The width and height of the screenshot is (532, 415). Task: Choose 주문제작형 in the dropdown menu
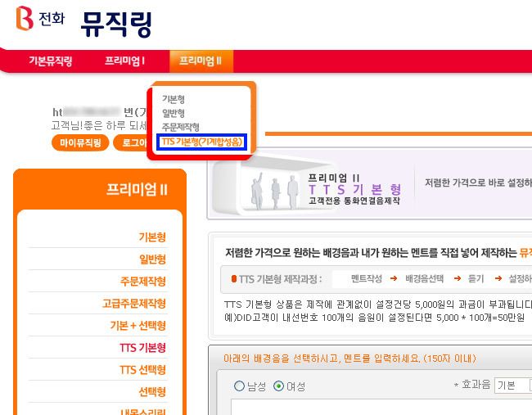coord(181,127)
